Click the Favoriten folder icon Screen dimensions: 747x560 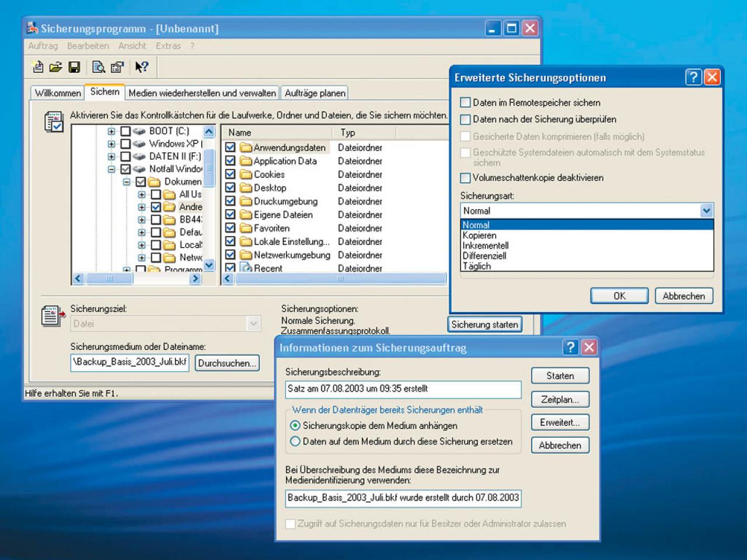(x=246, y=228)
